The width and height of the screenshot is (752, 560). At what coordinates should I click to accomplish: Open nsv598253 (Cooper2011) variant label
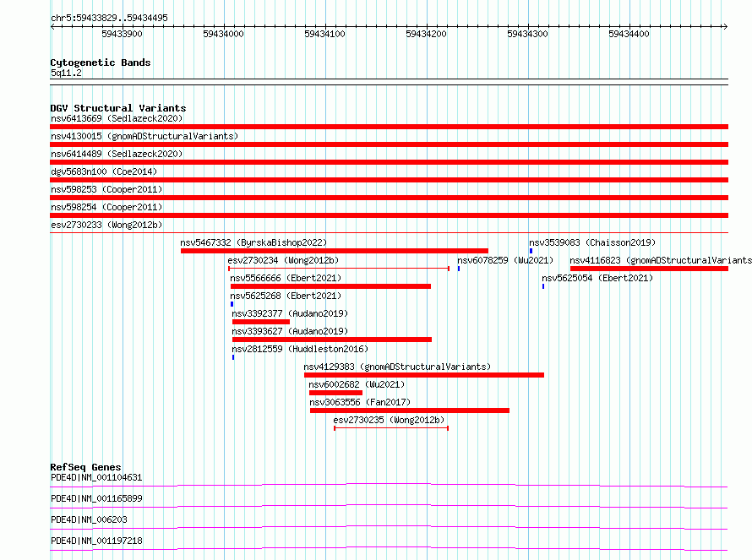point(106,189)
